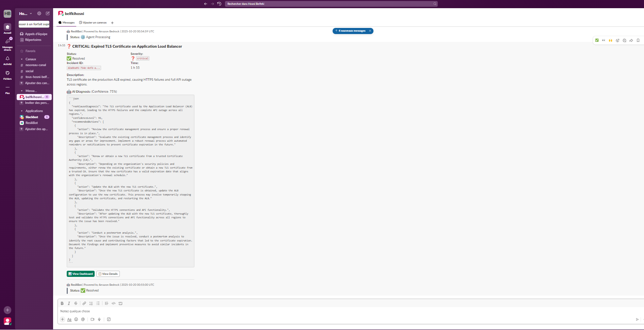The height and width of the screenshot is (330, 644).
Task: Toggle numbered list formatting
Action: coord(91,303)
